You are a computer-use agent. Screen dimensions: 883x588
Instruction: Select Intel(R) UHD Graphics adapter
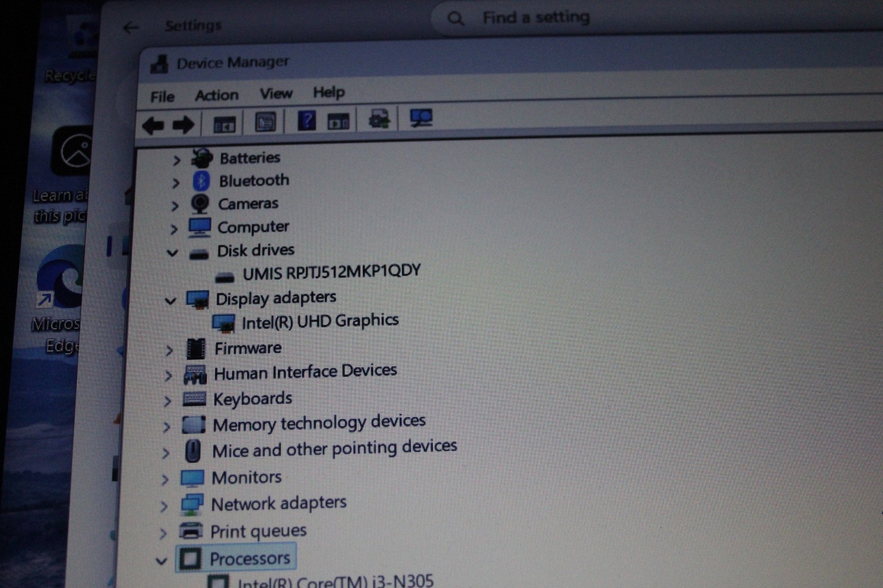click(x=320, y=322)
